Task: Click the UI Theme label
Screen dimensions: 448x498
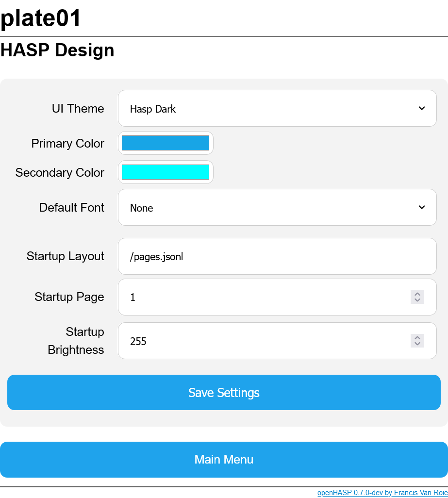Action: point(78,109)
